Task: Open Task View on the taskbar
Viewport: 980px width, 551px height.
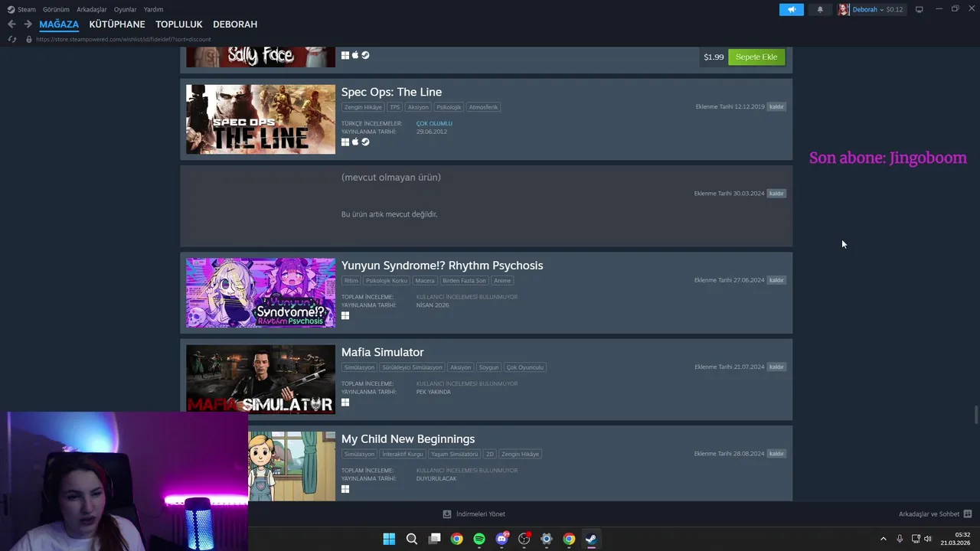Action: (x=434, y=539)
